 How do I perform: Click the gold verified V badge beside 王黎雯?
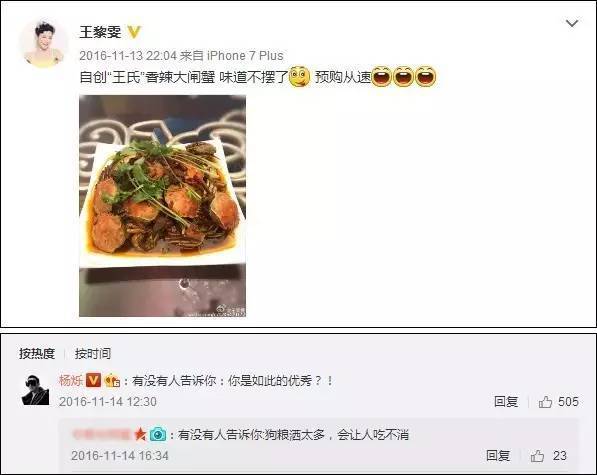134,32
